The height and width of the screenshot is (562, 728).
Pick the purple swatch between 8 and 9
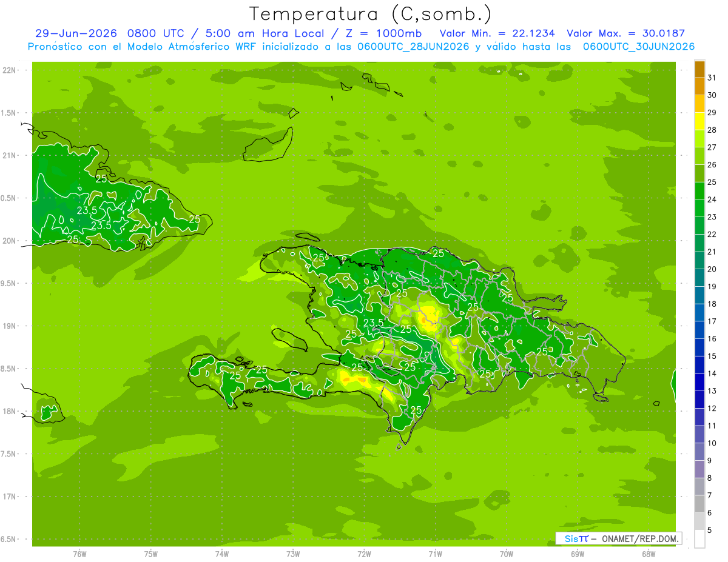pos(699,469)
